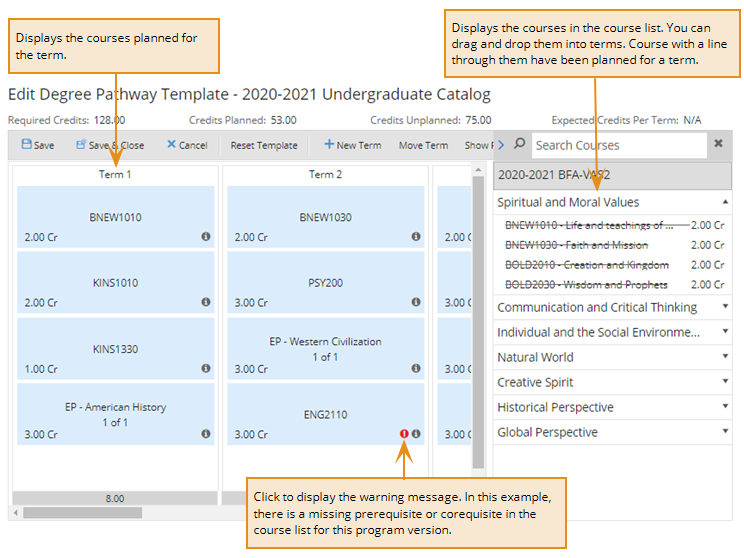Clear the course search with X icon
The width and height of the screenshot is (744, 558).
pos(717,144)
